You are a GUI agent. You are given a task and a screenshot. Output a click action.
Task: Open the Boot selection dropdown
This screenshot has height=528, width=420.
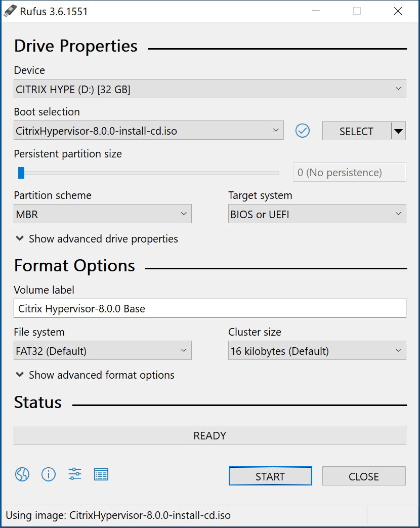point(148,131)
